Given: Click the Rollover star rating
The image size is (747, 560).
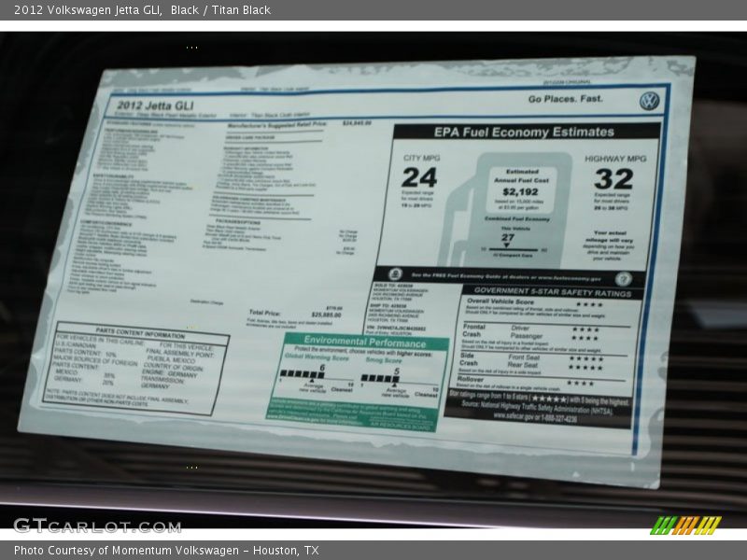Looking at the screenshot, I should (579, 383).
